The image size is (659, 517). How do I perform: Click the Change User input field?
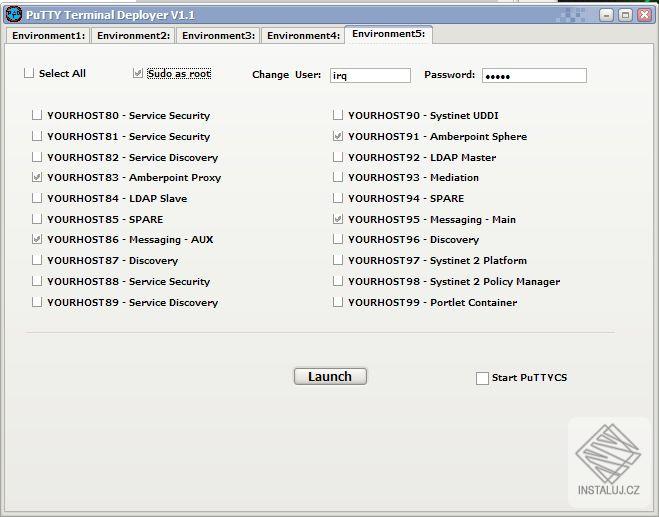coord(370,75)
